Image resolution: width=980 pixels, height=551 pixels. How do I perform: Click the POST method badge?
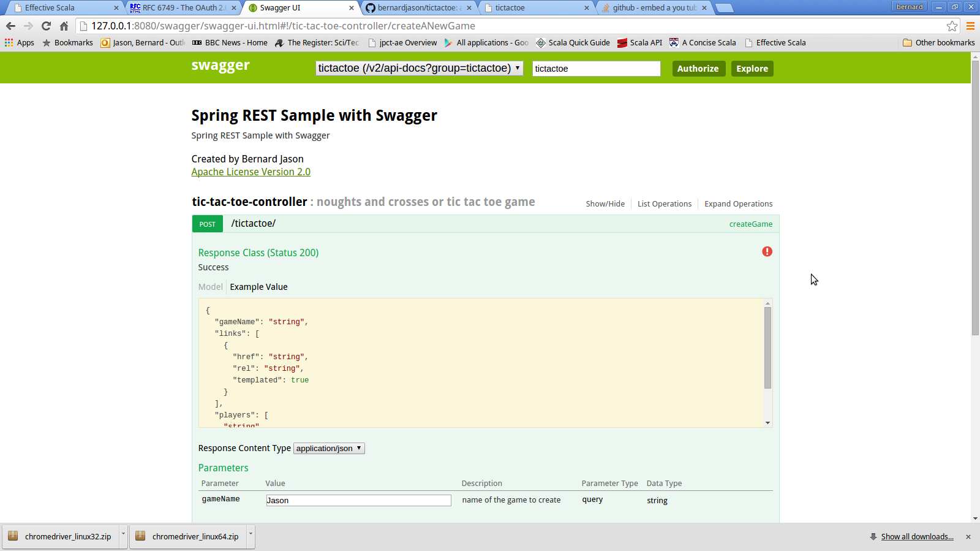point(208,224)
